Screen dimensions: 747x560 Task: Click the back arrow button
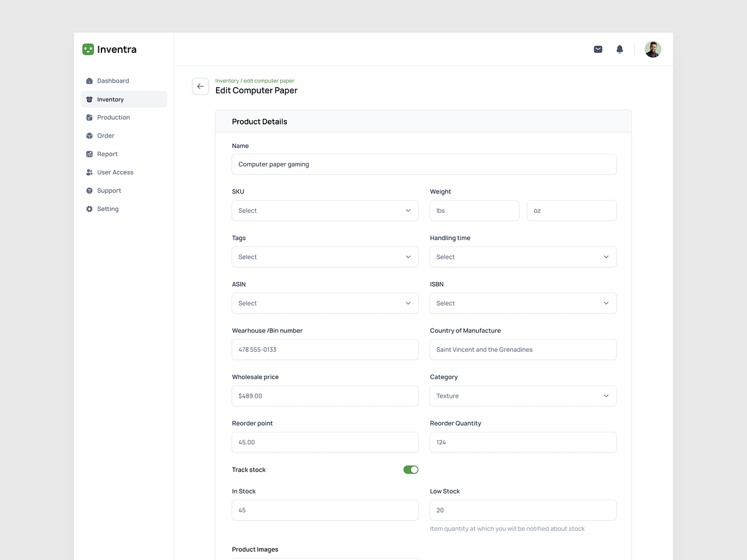[x=200, y=86]
